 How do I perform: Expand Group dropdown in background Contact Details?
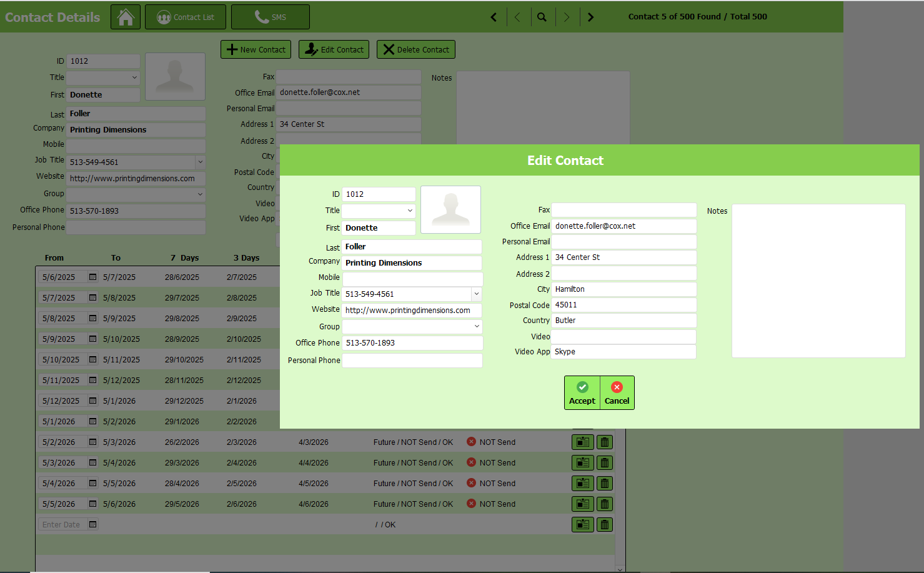(x=201, y=194)
